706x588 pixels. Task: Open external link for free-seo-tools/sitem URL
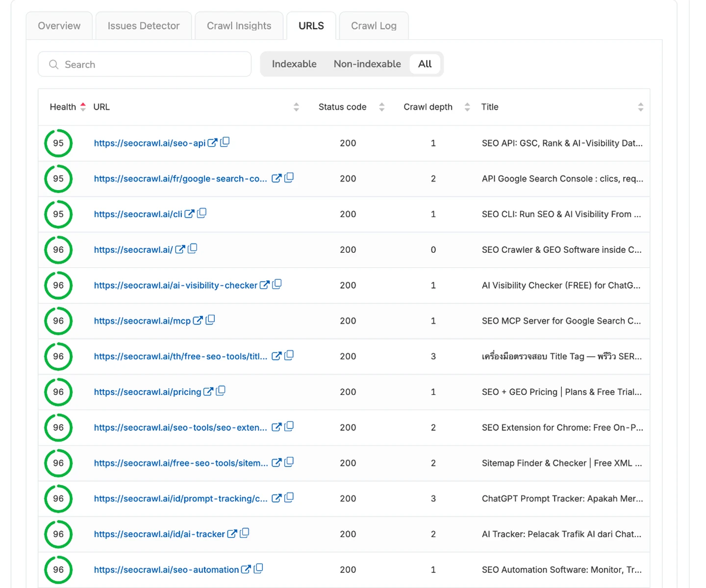[x=277, y=463]
